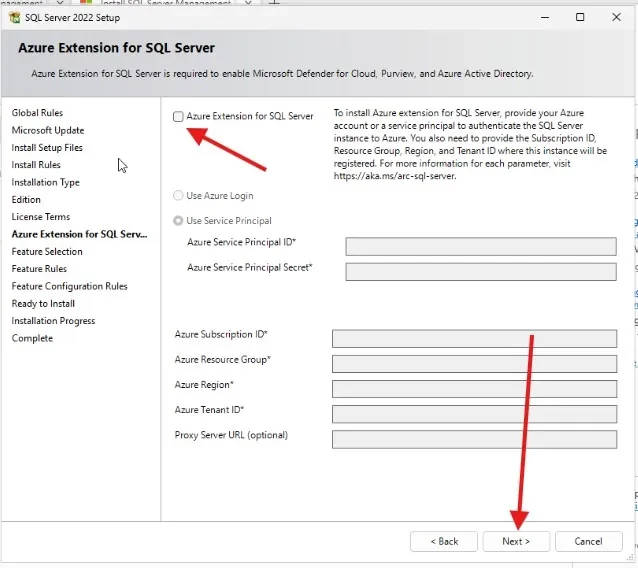Image resolution: width=638 pixels, height=568 pixels.
Task: Click the Azure Tenant ID field
Action: [x=474, y=413]
